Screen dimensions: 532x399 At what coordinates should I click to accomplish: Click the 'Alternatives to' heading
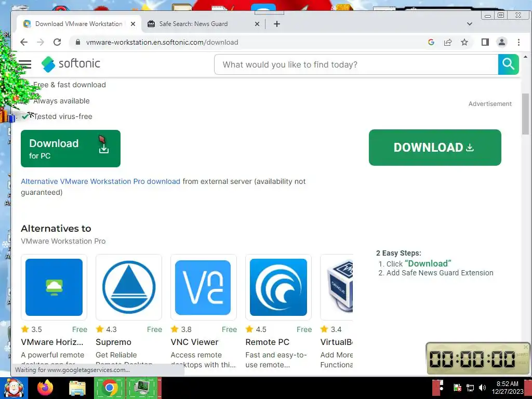pyautogui.click(x=56, y=229)
